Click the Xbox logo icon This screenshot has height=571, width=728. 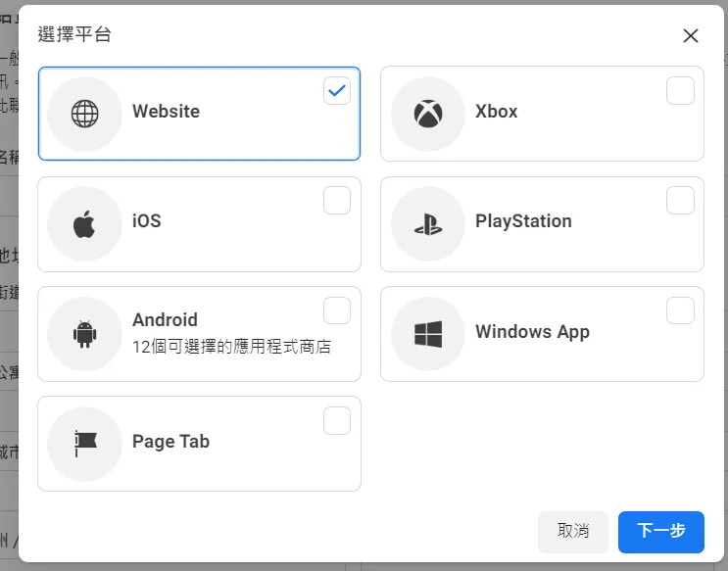pos(428,114)
